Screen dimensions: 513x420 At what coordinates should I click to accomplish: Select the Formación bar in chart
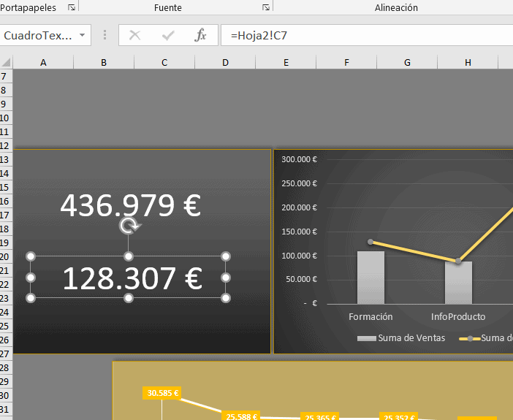point(370,278)
